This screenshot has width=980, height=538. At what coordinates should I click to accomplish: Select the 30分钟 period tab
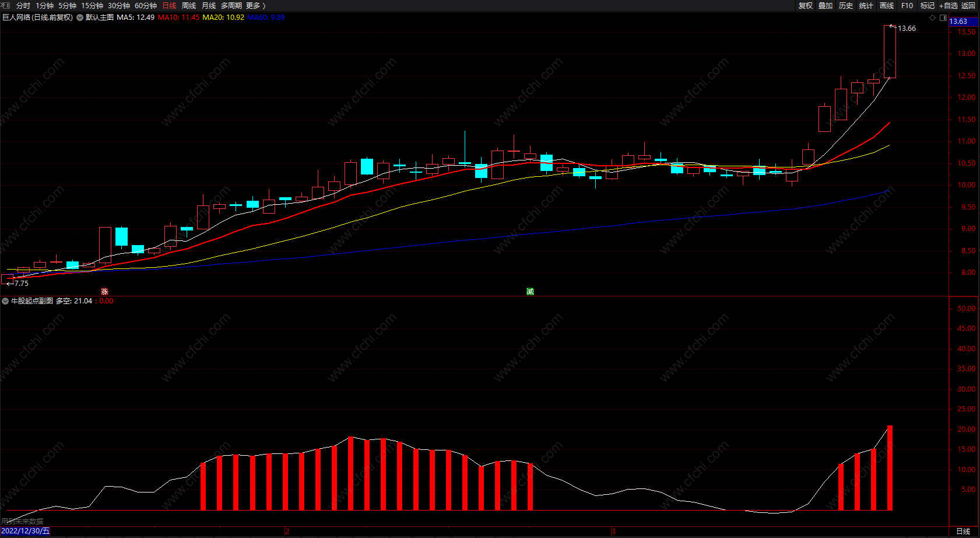tap(119, 6)
